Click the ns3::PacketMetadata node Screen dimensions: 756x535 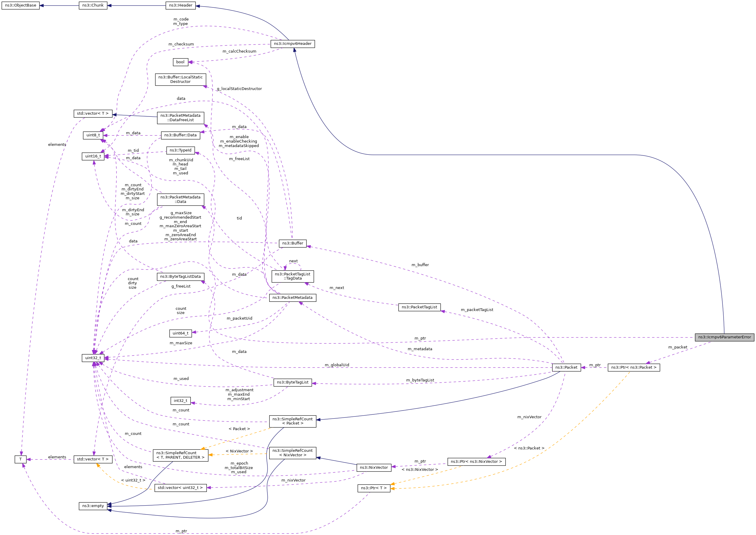pyautogui.click(x=293, y=298)
